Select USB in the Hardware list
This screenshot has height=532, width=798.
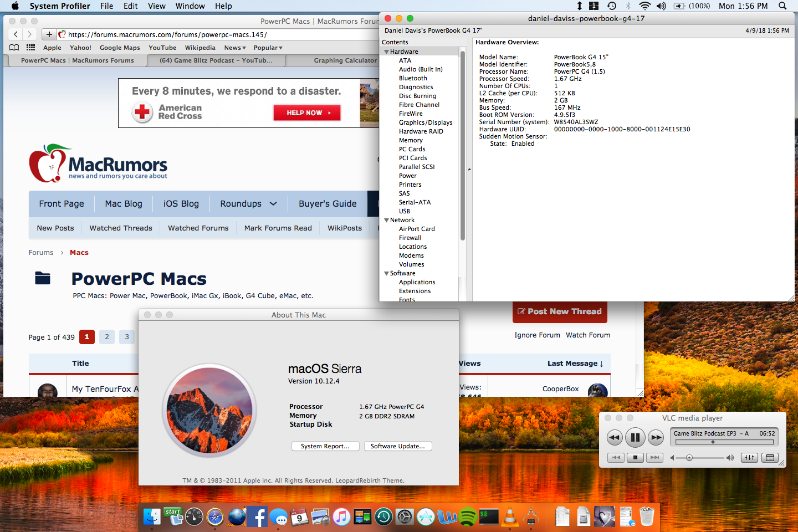405,211
